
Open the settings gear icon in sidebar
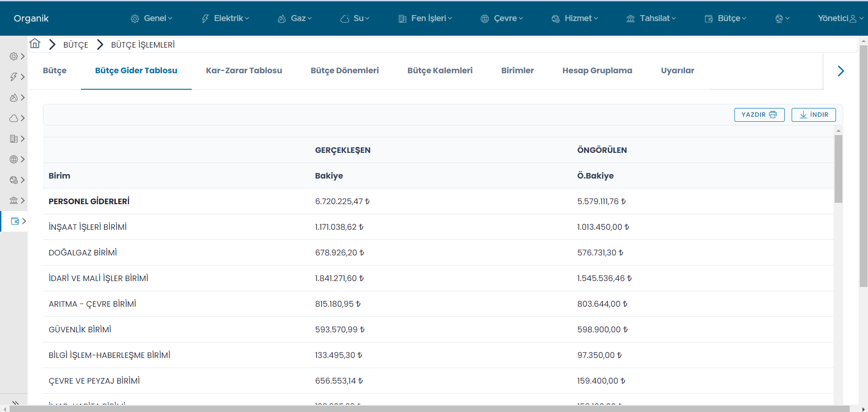(x=14, y=56)
